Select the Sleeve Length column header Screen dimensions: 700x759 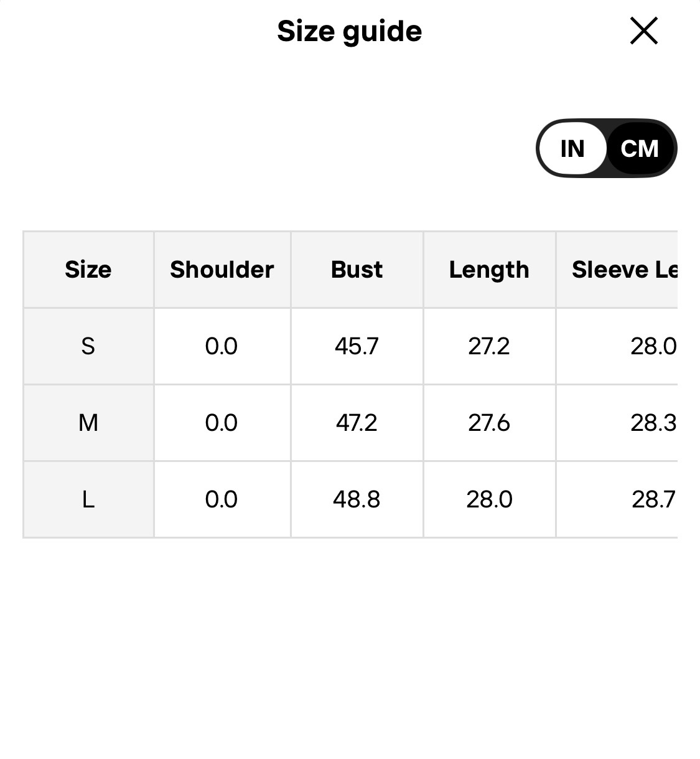(x=623, y=270)
